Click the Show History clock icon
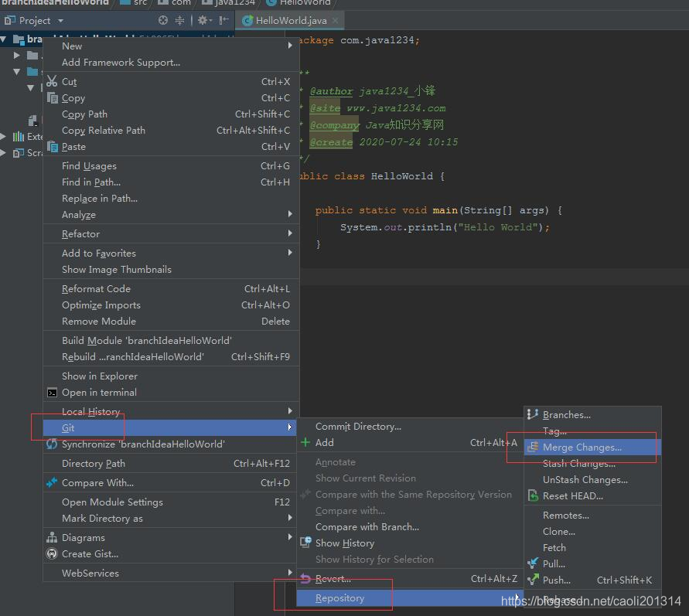 click(x=305, y=543)
